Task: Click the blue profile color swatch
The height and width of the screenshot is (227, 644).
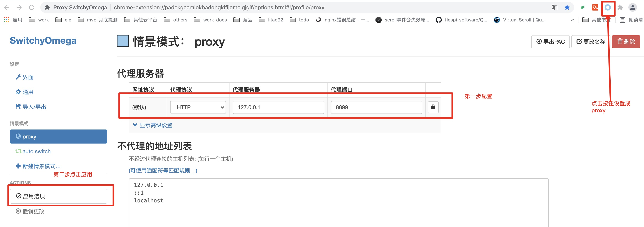Action: point(123,41)
